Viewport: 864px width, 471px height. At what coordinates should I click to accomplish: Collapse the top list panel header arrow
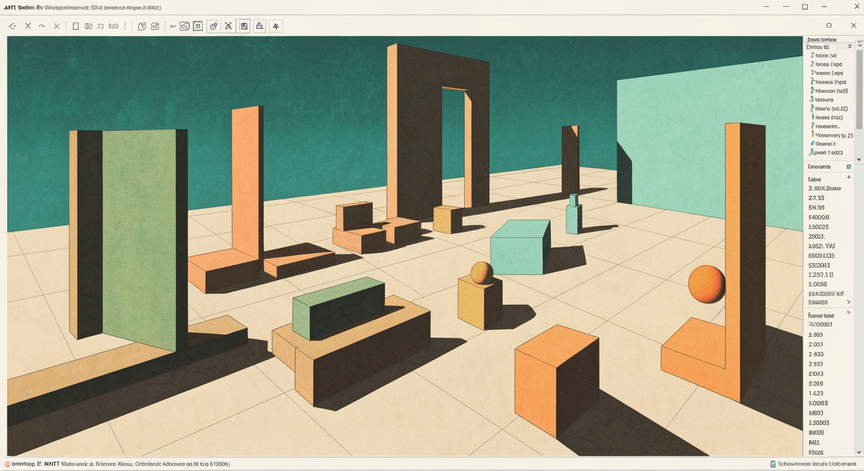point(850,47)
